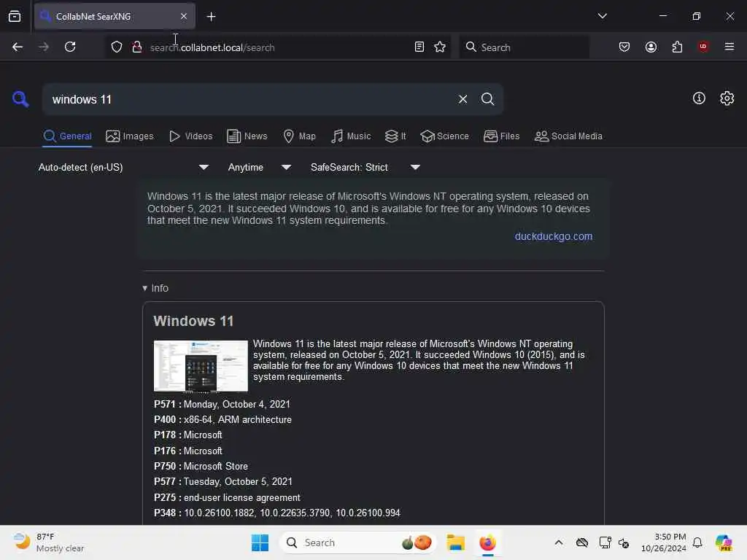Open the Anytime time range dropdown
This screenshot has width=747, height=560.
tap(259, 167)
